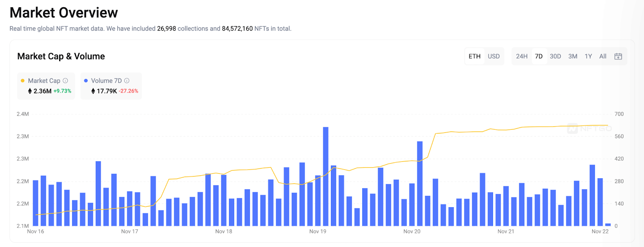Select the 24H time range
The image size is (644, 247).
522,56
